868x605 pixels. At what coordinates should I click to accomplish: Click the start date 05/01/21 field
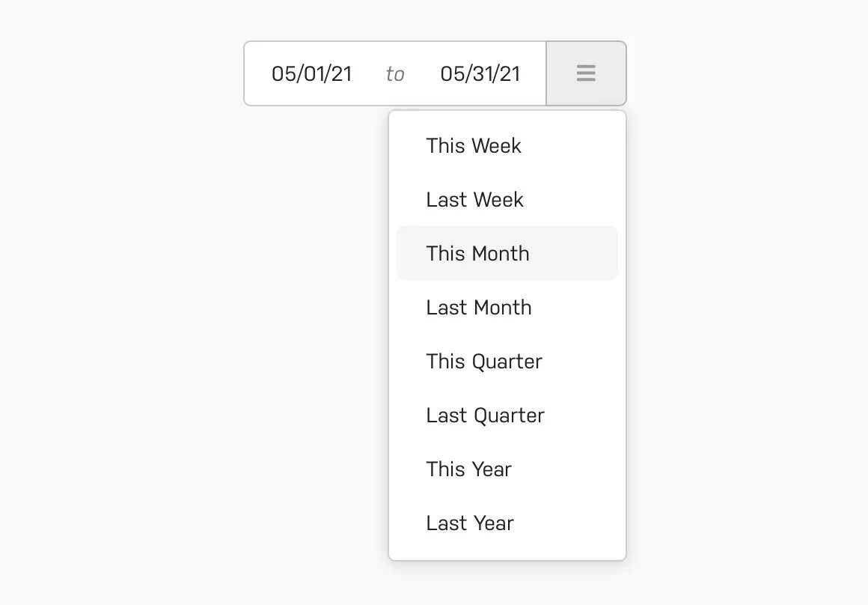click(312, 73)
